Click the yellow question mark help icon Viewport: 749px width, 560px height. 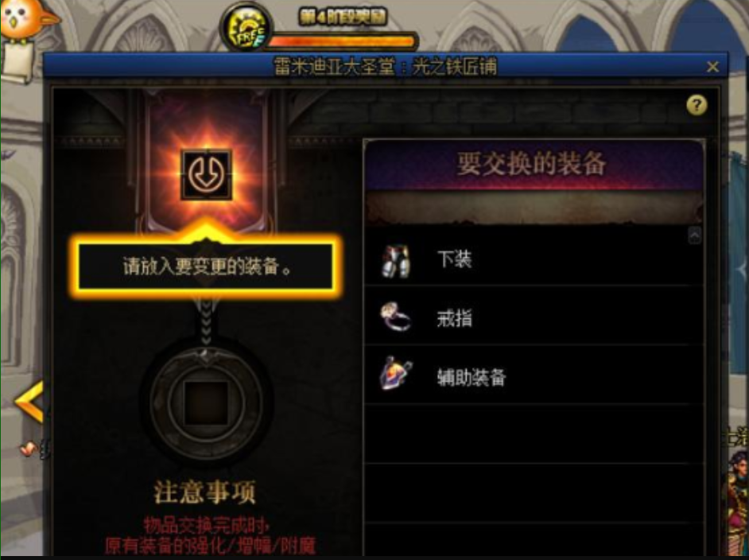[697, 105]
